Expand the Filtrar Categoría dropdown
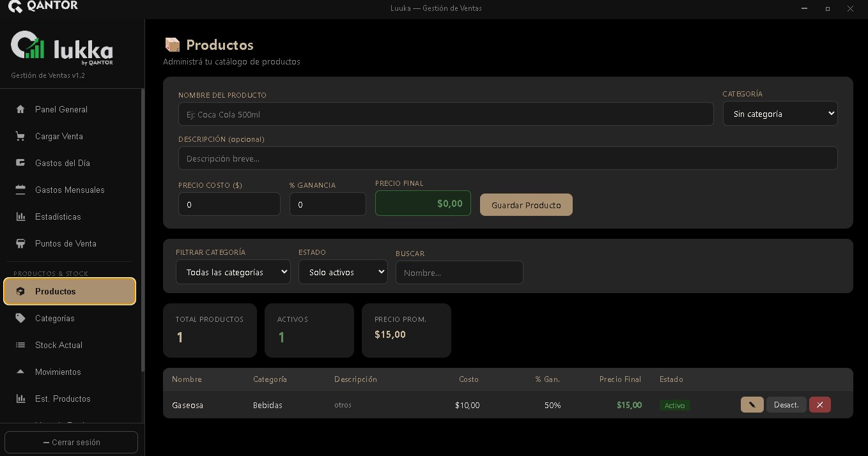This screenshot has height=456, width=868. (233, 272)
